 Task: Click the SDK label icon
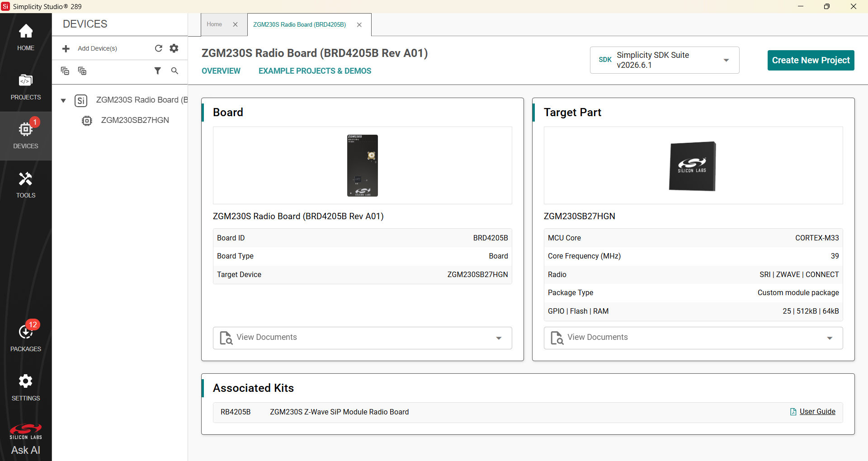[x=605, y=60]
